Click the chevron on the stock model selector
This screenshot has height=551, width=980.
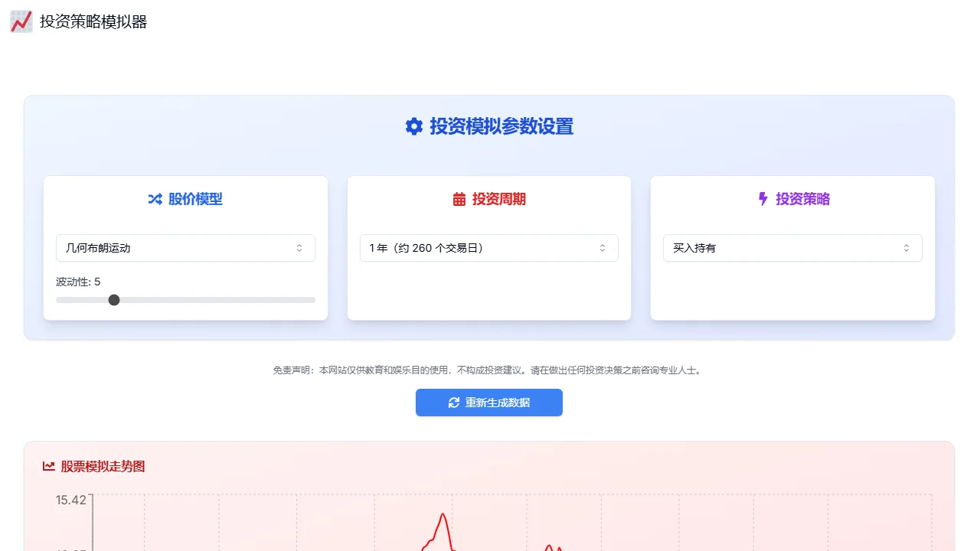pyautogui.click(x=300, y=247)
